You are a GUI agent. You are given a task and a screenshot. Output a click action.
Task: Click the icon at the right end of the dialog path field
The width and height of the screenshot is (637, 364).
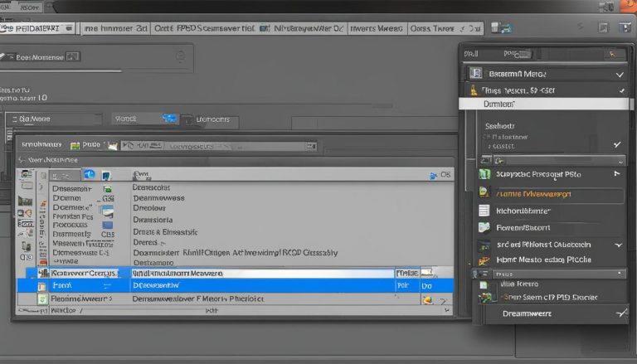click(312, 146)
